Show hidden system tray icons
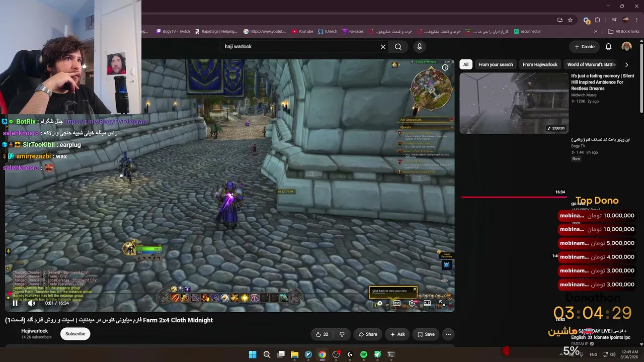The image size is (644, 362). 561,354
